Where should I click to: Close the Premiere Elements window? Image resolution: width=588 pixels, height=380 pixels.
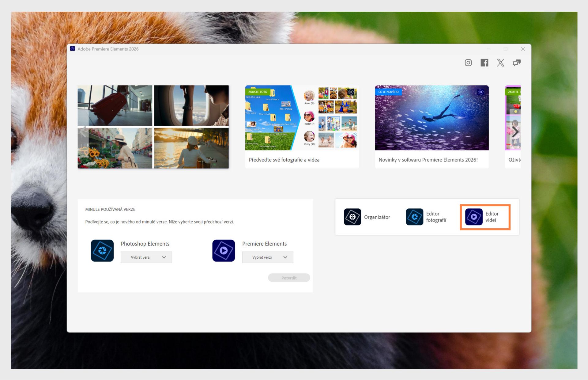tap(523, 49)
